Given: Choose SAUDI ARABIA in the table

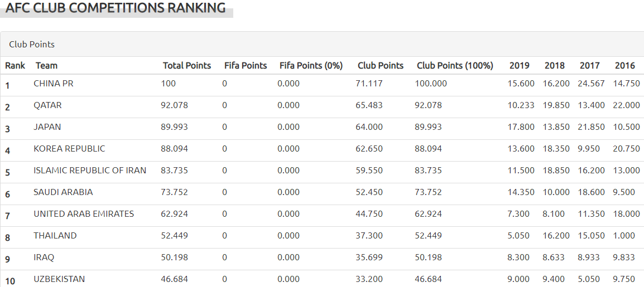Looking at the screenshot, I should pos(63,192).
